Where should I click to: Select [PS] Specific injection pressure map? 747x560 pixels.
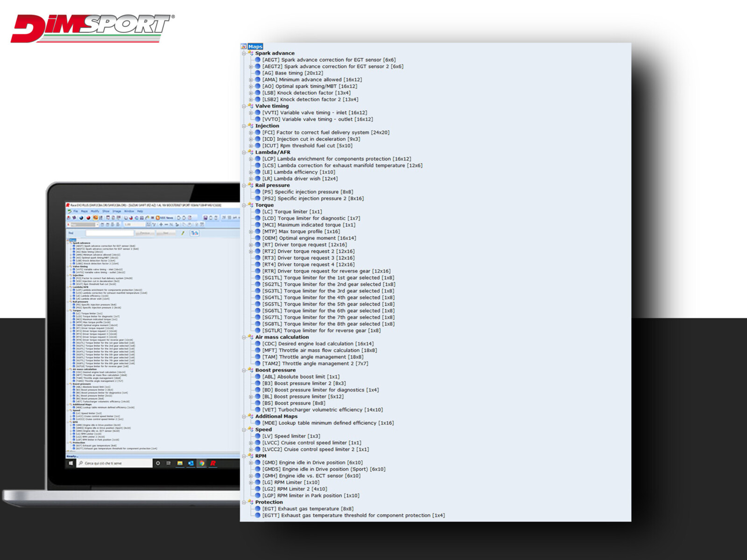pyautogui.click(x=307, y=192)
